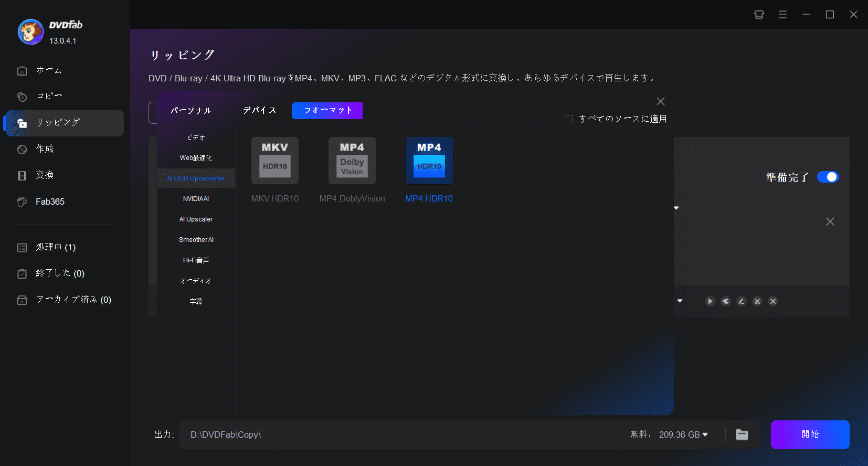Viewport: 868px width, 466px height.
Task: Close the profile selection popup
Action: pos(661,101)
